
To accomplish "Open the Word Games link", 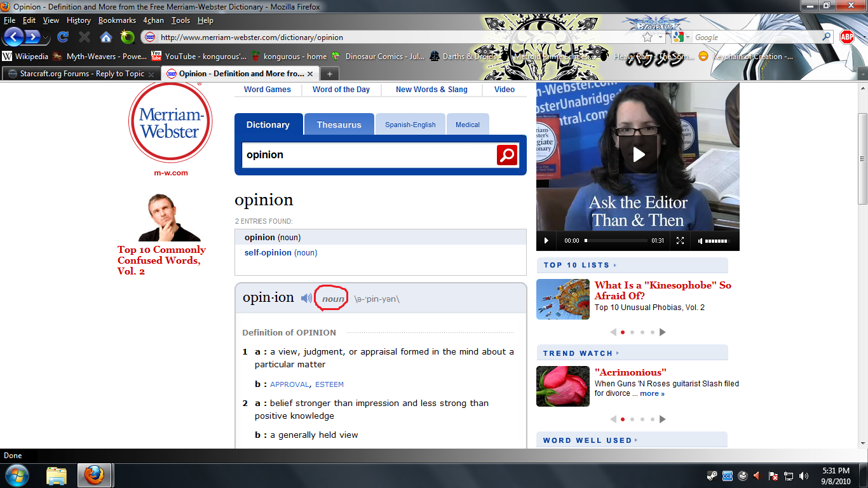I will tap(268, 90).
